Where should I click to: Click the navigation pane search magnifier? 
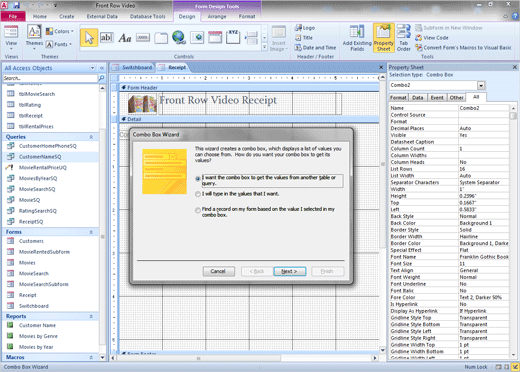[x=101, y=78]
